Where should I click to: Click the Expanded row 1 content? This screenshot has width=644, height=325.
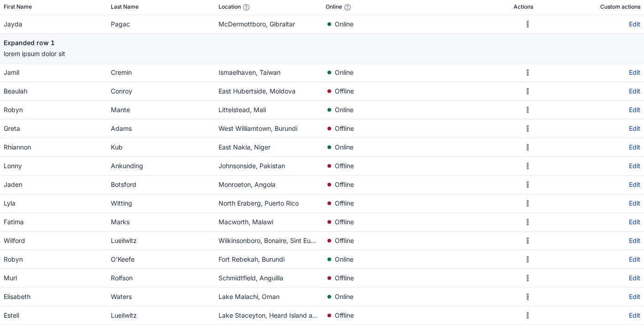pos(322,48)
